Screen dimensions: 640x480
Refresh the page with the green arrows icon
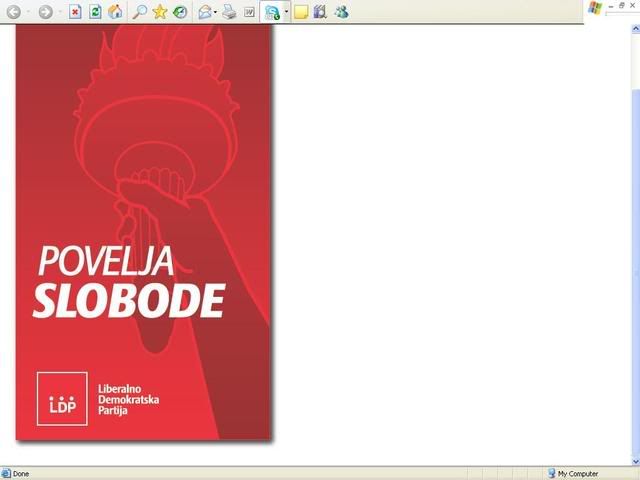95,12
